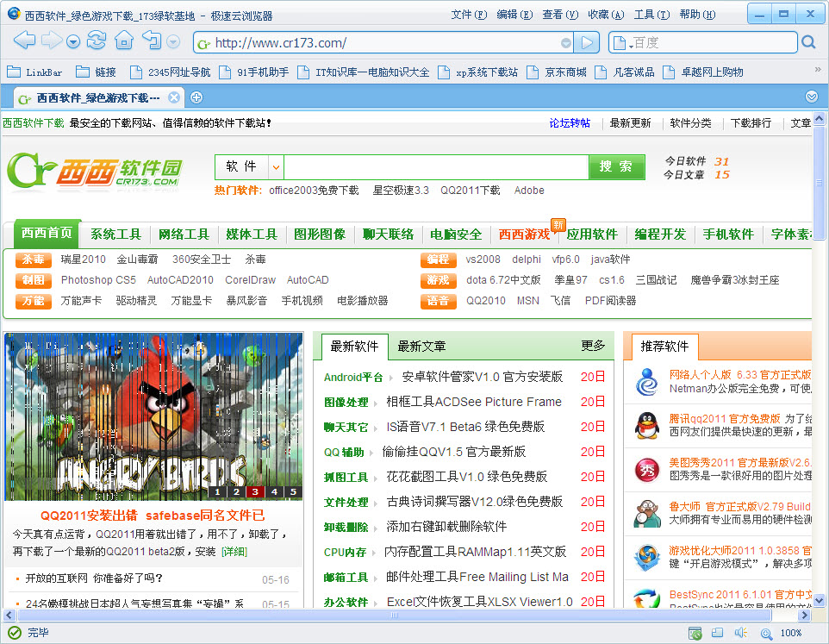The width and height of the screenshot is (829, 644).
Task: Click the Forward navigation arrow
Action: (52, 41)
